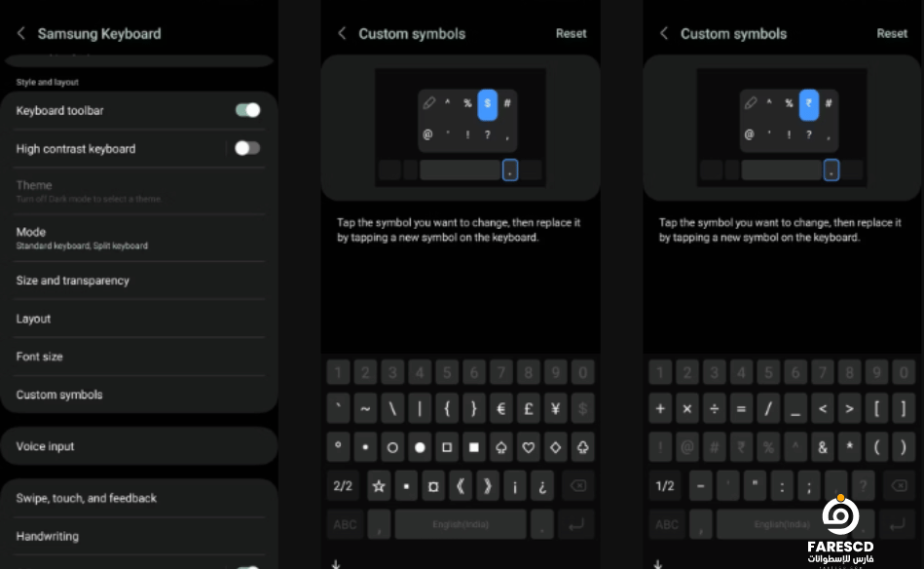Tap the inverted exclamation mark key
Viewport: 924px width, 569px height.
515,486
